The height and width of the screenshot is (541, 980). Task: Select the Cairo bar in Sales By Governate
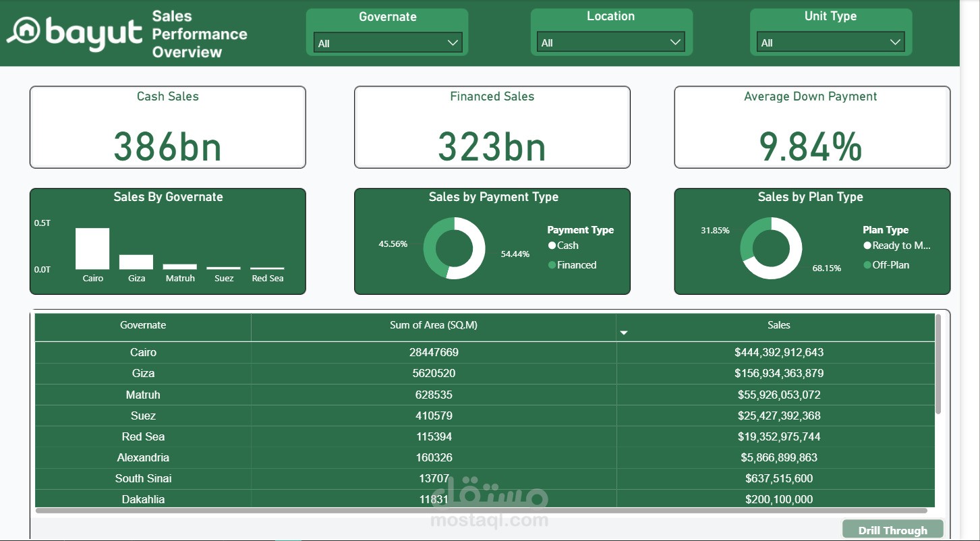[x=92, y=250]
